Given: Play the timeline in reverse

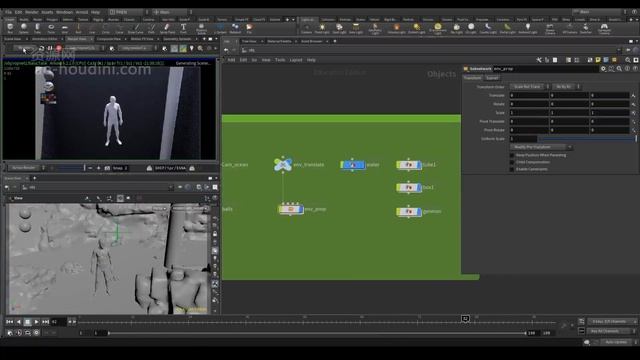Looking at the screenshot, I should (18, 322).
